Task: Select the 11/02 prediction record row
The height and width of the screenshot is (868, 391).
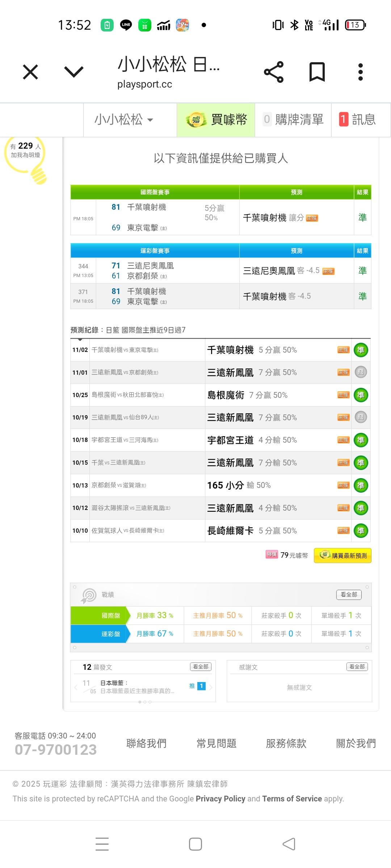Action: [220, 350]
